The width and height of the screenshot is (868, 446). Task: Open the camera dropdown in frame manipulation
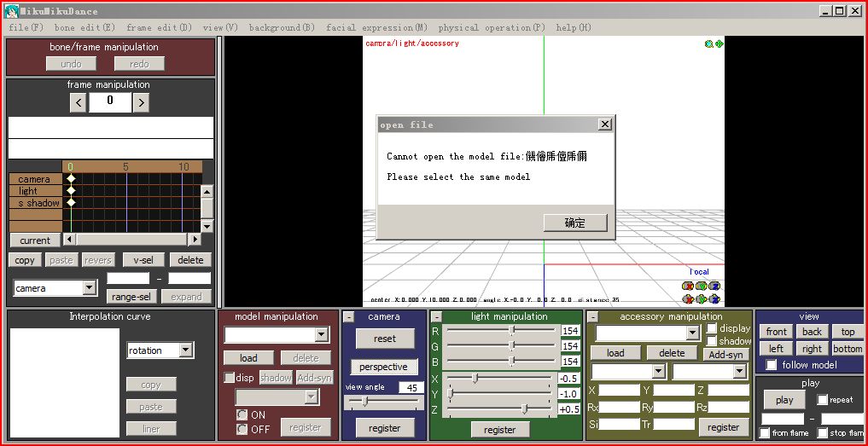89,288
